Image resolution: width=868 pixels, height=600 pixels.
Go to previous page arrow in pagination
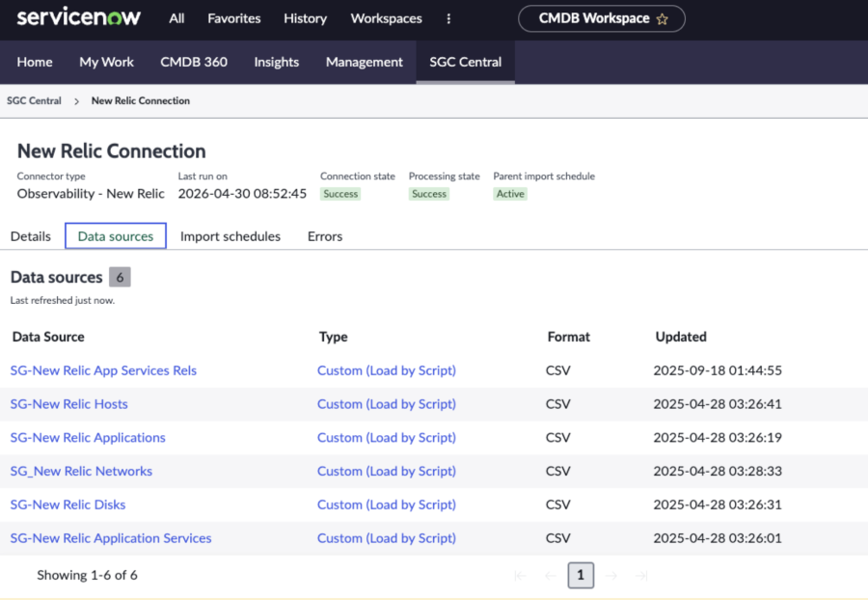click(x=551, y=576)
